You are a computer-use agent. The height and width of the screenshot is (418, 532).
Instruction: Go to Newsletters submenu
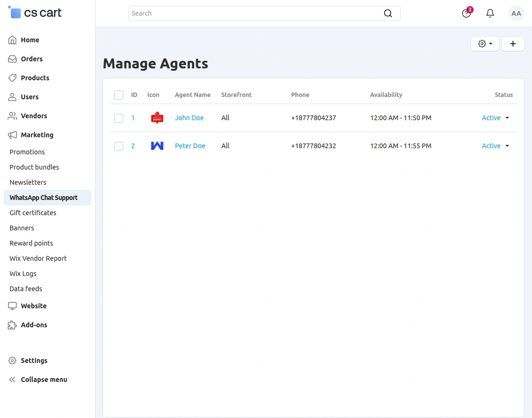(28, 182)
